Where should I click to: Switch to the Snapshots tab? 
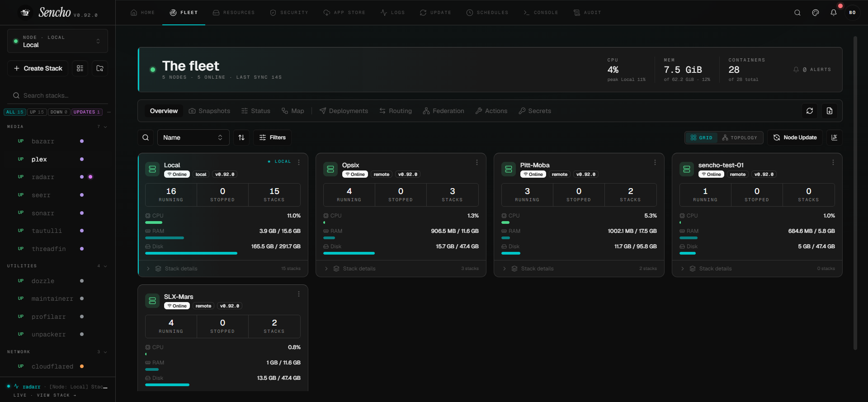[209, 111]
